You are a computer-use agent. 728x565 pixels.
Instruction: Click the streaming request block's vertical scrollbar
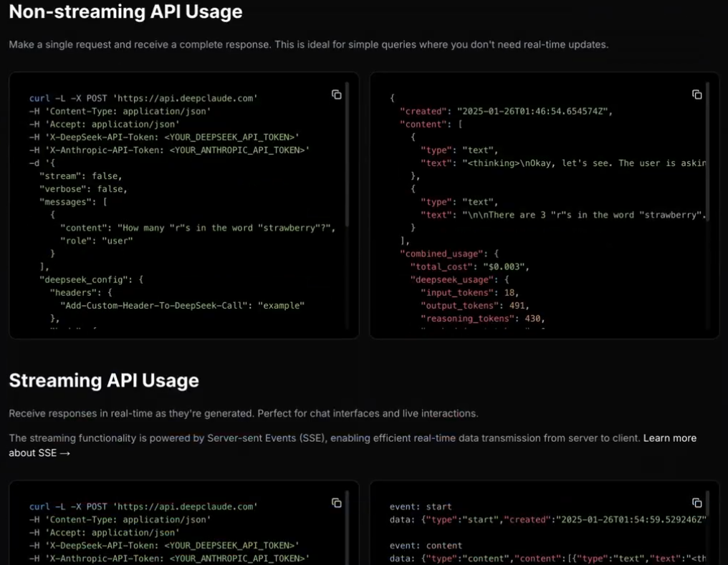coord(347,528)
